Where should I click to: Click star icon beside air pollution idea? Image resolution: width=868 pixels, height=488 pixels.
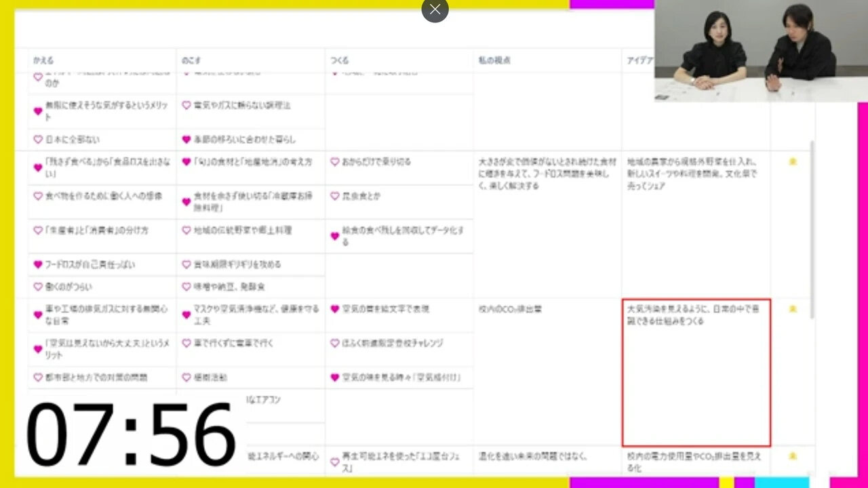[x=792, y=309]
